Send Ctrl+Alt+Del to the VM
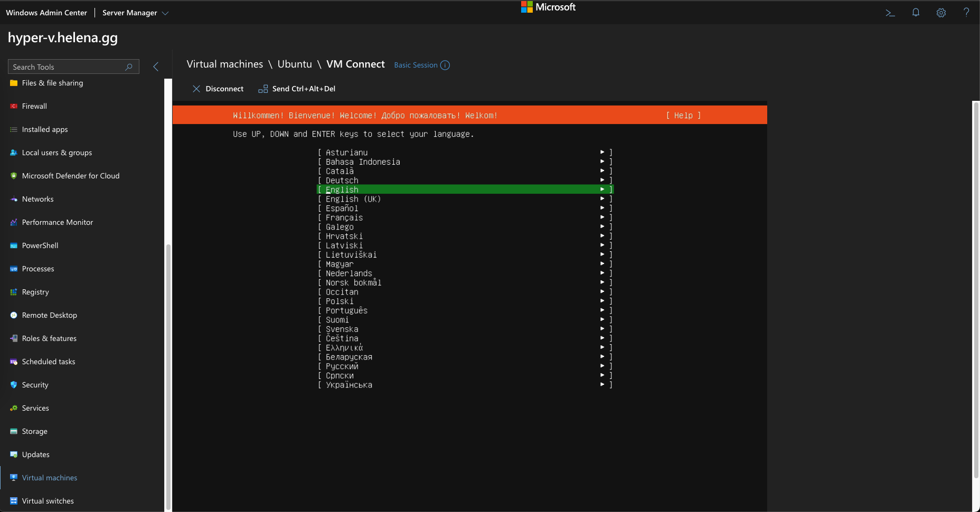This screenshot has height=512, width=980. tap(297, 89)
